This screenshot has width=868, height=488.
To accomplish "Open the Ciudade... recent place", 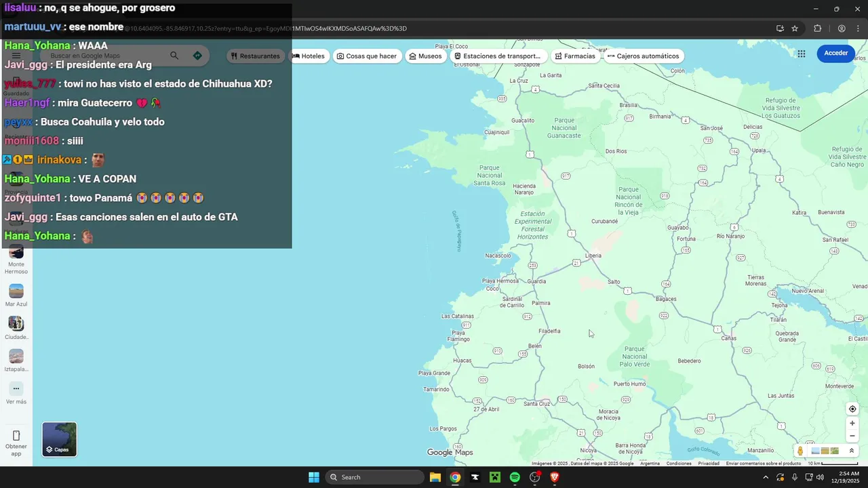I will (16, 328).
